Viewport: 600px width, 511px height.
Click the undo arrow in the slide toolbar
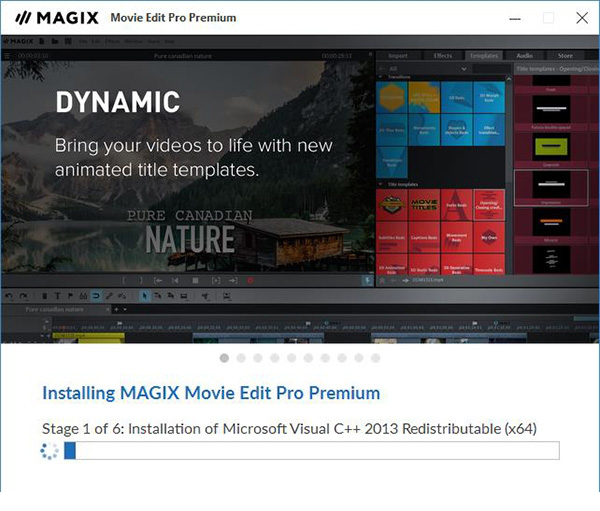tap(9, 295)
